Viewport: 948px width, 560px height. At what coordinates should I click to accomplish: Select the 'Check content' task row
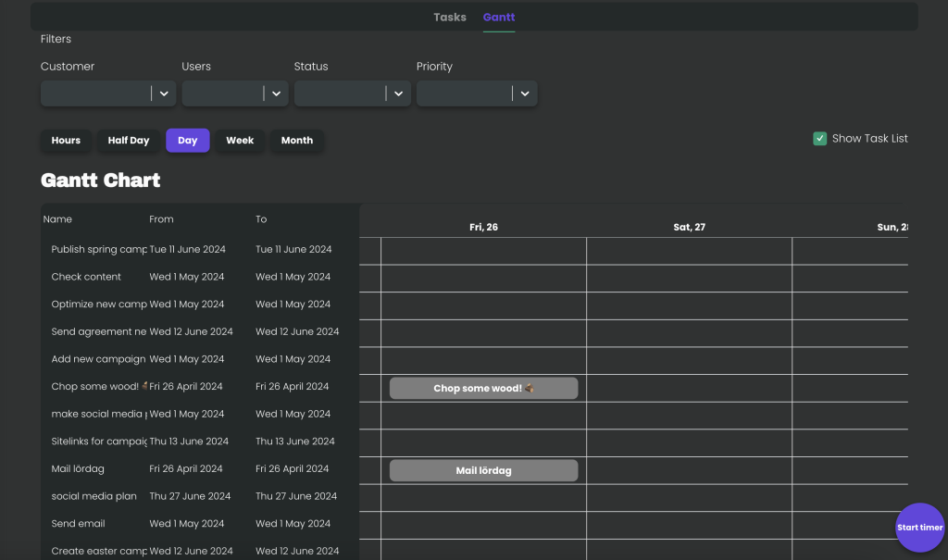coord(200,277)
